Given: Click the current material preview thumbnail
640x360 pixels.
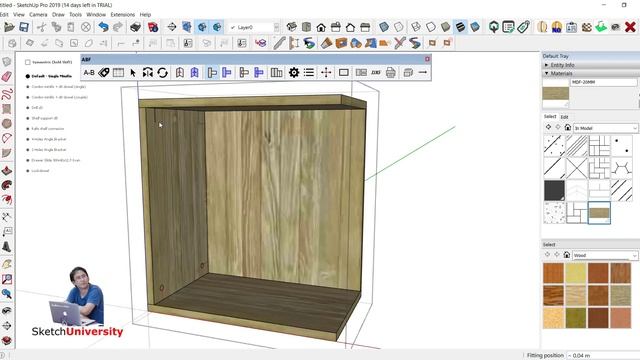Looking at the screenshot, I should pyautogui.click(x=556, y=93).
